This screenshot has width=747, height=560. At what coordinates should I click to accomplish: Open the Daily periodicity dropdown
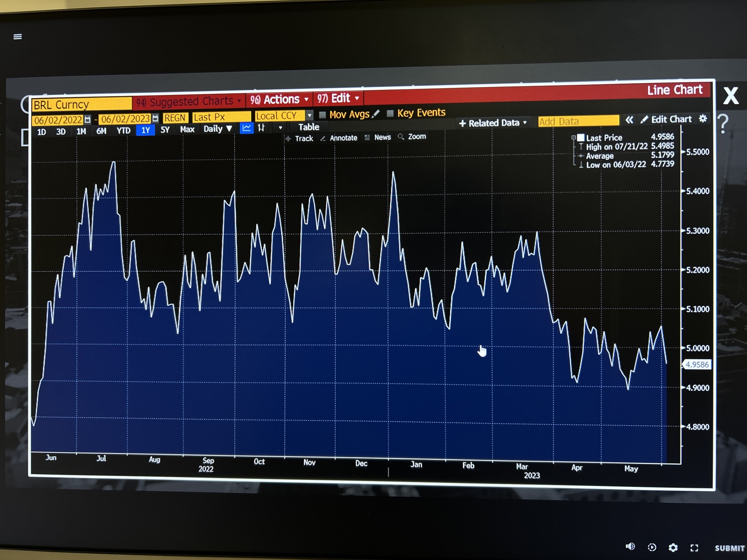[x=217, y=129]
